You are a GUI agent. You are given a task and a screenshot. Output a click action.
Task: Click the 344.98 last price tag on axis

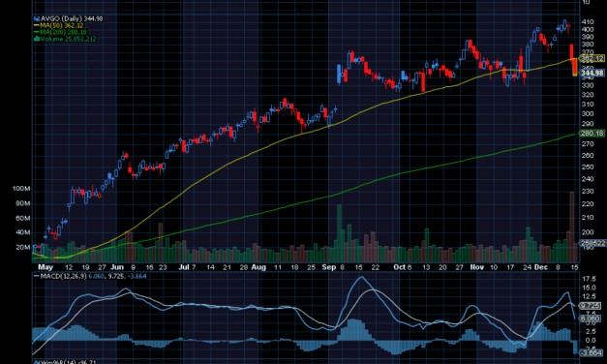pos(592,73)
